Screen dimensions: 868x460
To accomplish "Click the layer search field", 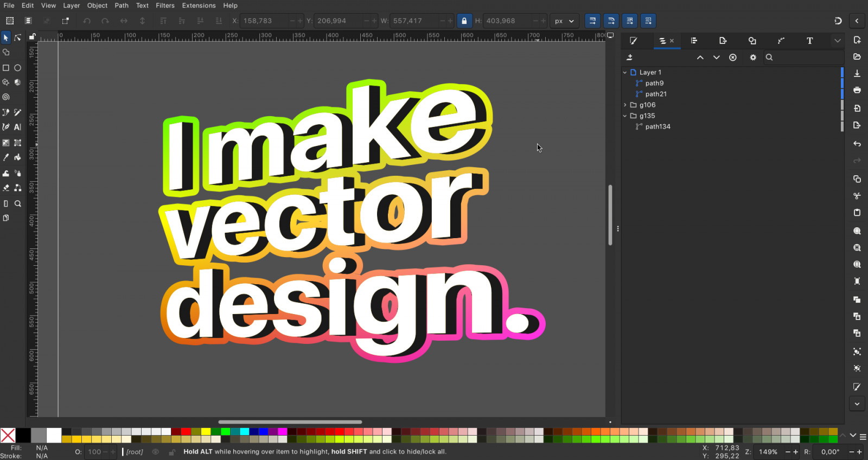I will coord(806,58).
